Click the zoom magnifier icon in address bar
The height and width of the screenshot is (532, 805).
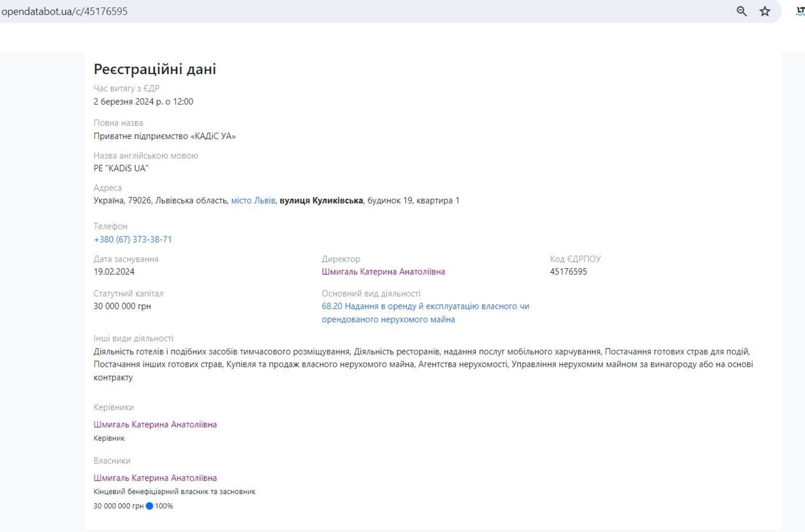click(741, 11)
